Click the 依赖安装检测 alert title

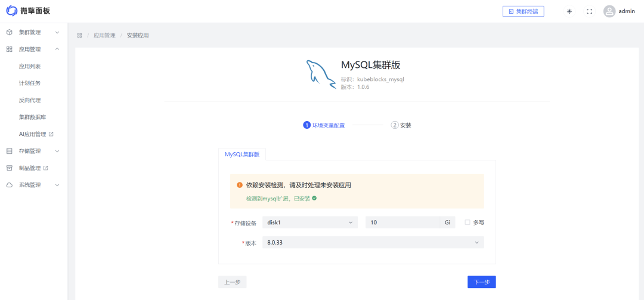pyautogui.click(x=298, y=185)
